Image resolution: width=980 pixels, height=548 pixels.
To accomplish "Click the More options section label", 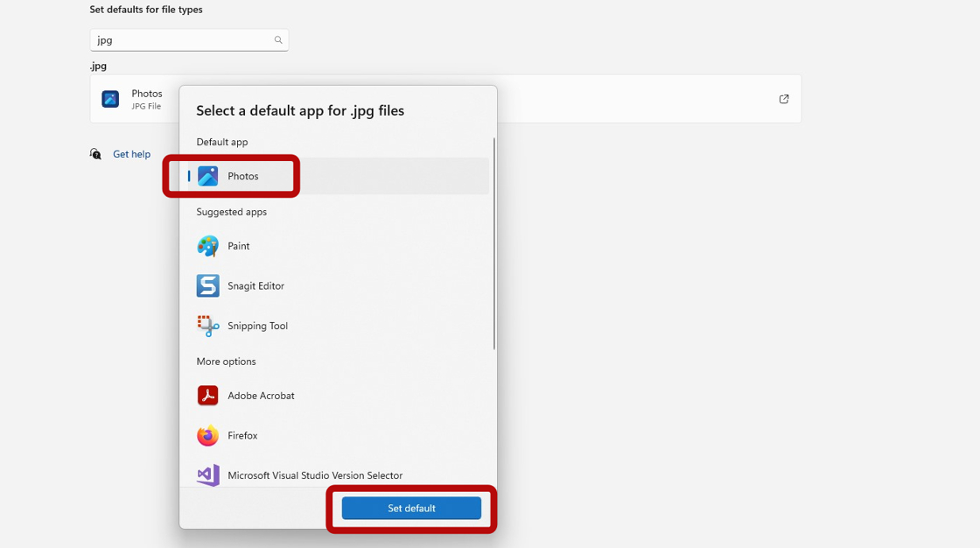I will click(227, 362).
